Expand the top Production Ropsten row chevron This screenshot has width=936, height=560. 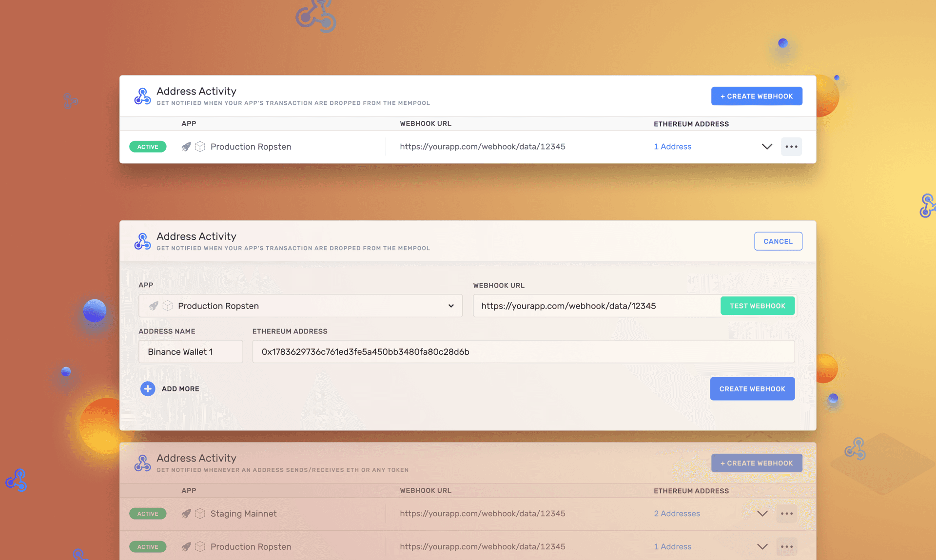tap(767, 146)
